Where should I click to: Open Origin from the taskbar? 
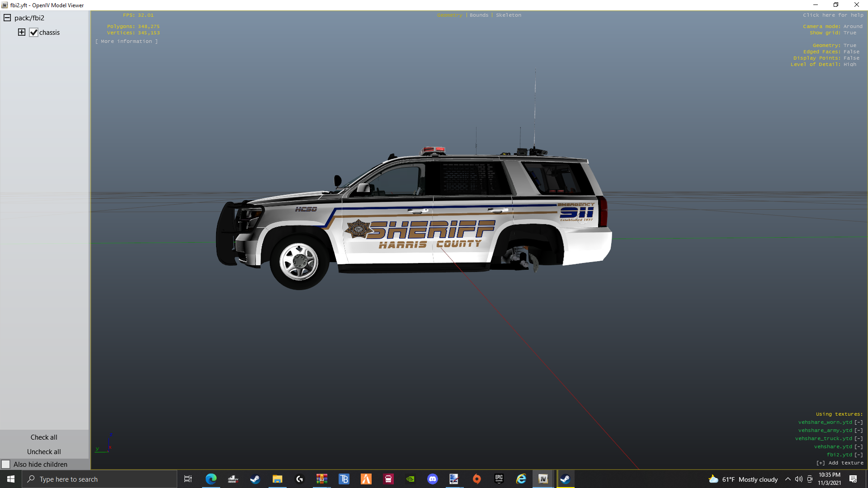(477, 479)
